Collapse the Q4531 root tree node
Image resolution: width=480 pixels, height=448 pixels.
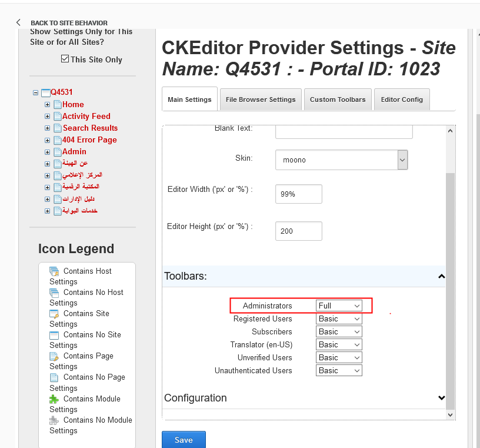[x=35, y=92]
